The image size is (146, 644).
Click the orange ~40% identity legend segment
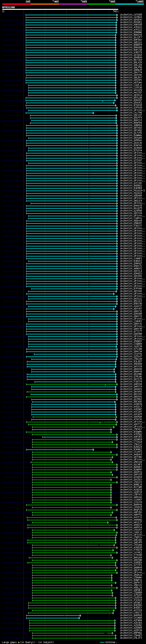point(45,4)
